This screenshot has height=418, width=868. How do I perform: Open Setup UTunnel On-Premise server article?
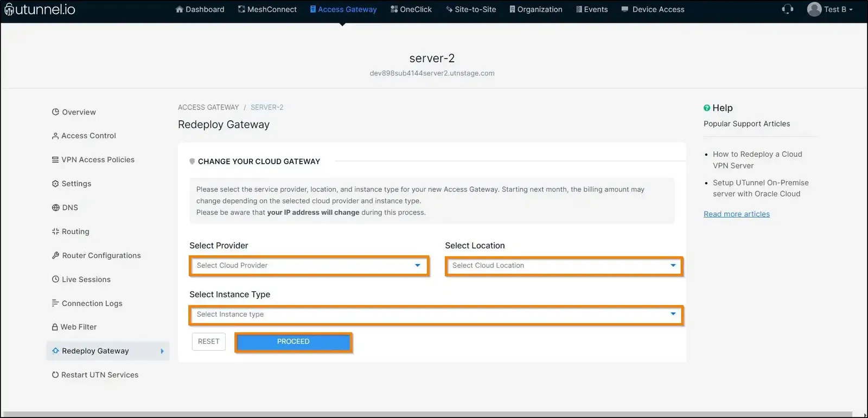tap(761, 188)
